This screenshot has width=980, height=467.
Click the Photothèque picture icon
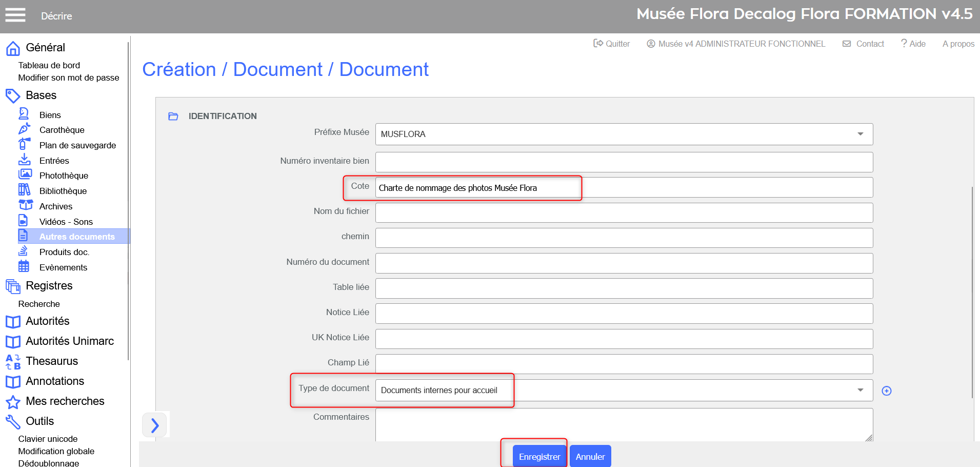(x=25, y=174)
